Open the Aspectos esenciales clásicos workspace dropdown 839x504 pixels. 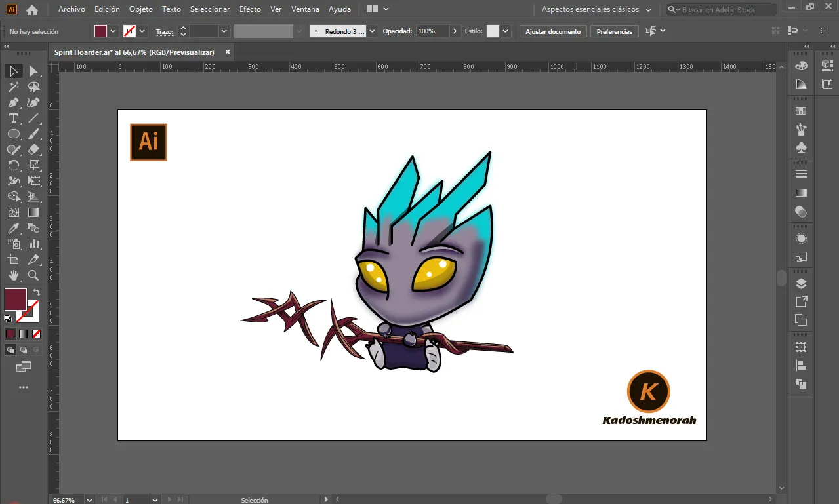tap(596, 9)
